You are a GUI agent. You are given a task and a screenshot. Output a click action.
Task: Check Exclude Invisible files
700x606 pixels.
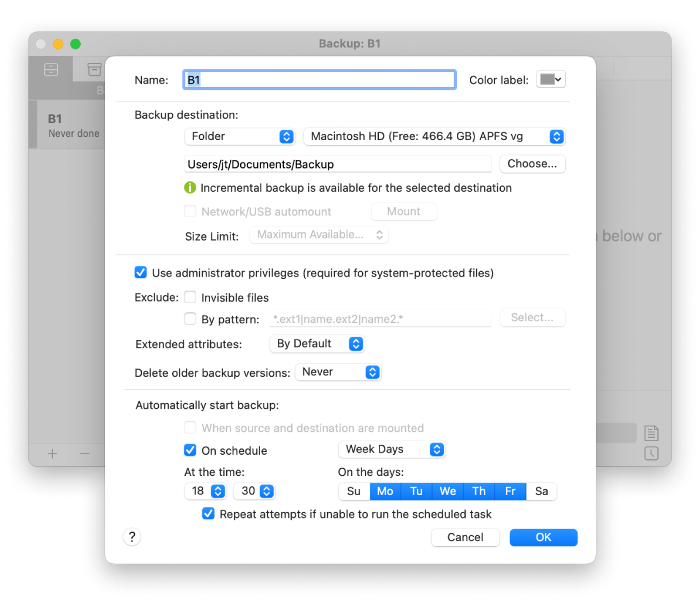point(190,297)
